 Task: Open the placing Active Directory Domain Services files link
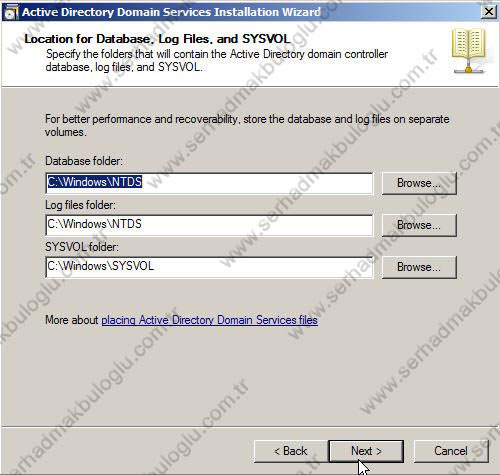coord(209,320)
